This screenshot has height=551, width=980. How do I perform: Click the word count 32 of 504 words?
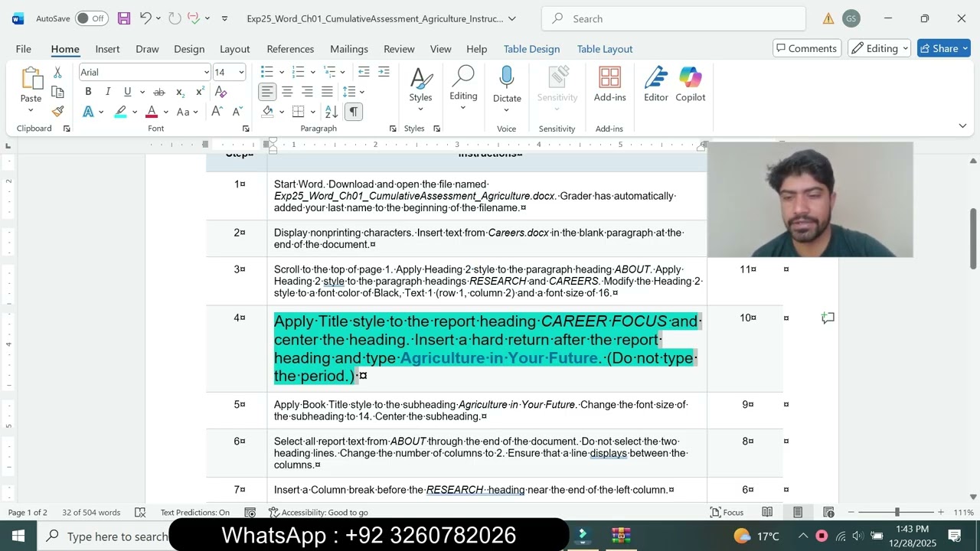coord(91,512)
